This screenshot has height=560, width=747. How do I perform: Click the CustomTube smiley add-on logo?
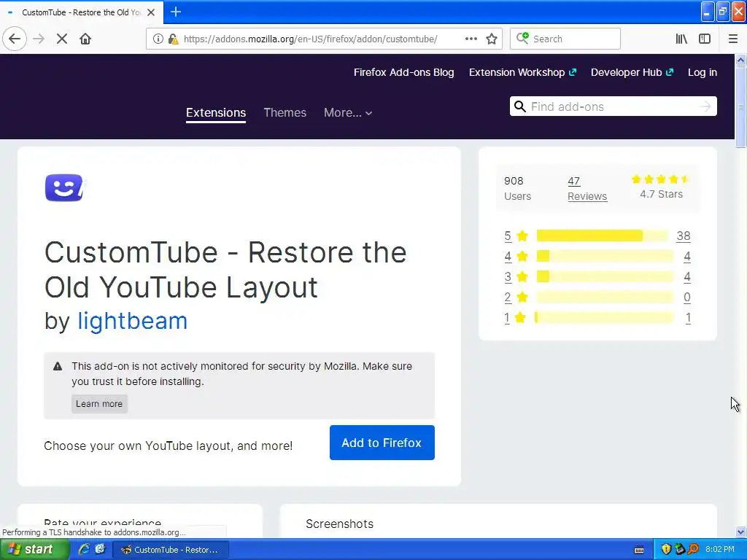tap(64, 187)
